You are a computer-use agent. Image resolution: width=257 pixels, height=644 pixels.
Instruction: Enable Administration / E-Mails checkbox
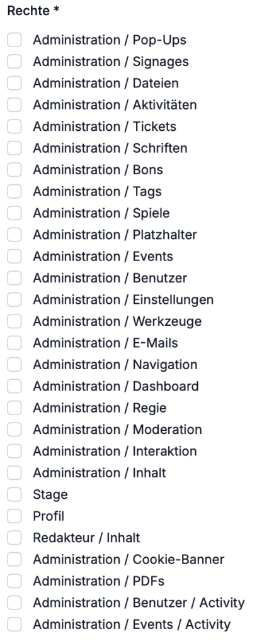point(14,343)
